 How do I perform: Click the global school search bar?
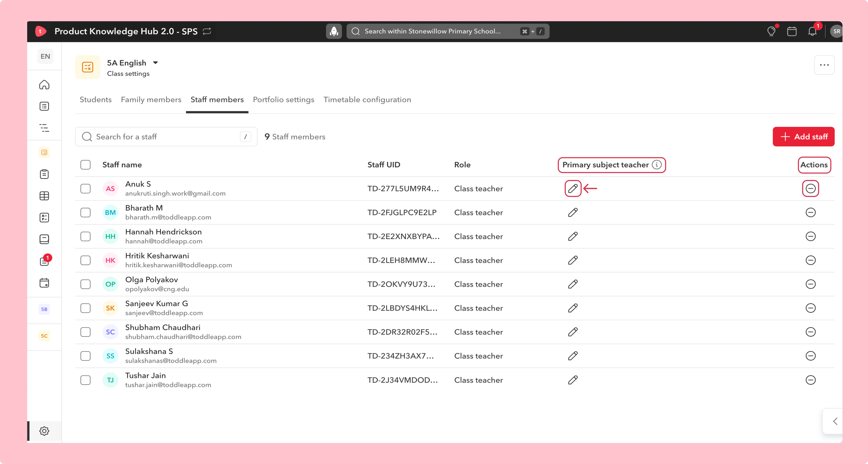coord(448,31)
